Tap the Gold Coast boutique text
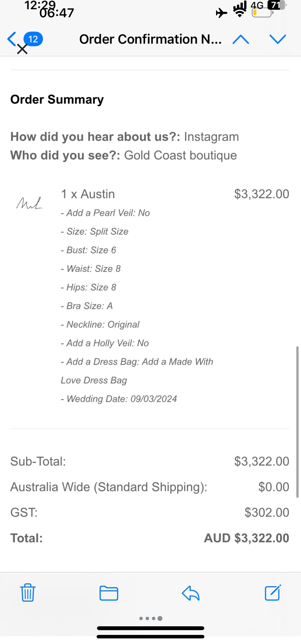301x644 pixels. click(180, 155)
